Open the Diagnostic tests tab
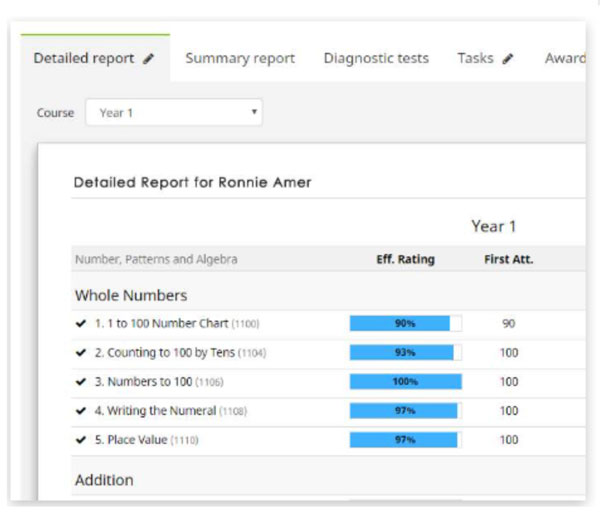600x519 pixels. (376, 59)
